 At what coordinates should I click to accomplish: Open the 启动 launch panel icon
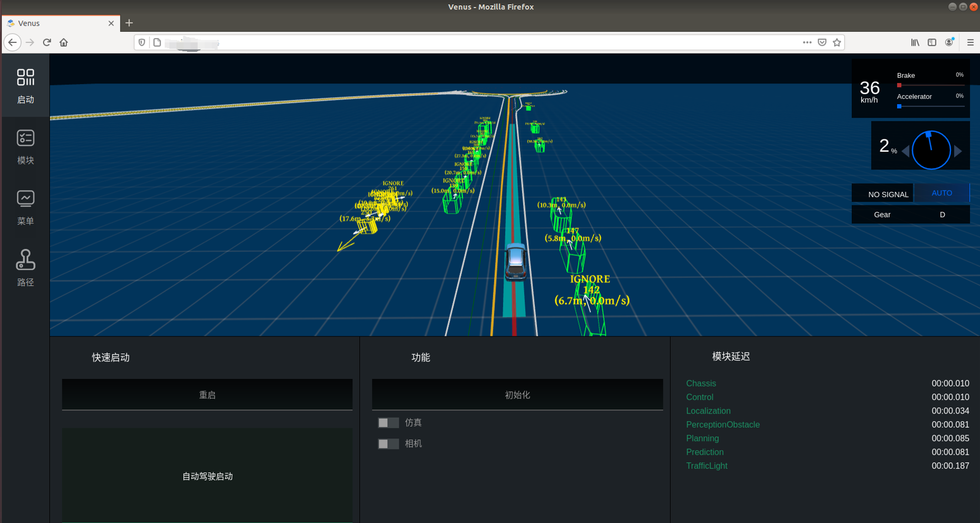[x=25, y=85]
